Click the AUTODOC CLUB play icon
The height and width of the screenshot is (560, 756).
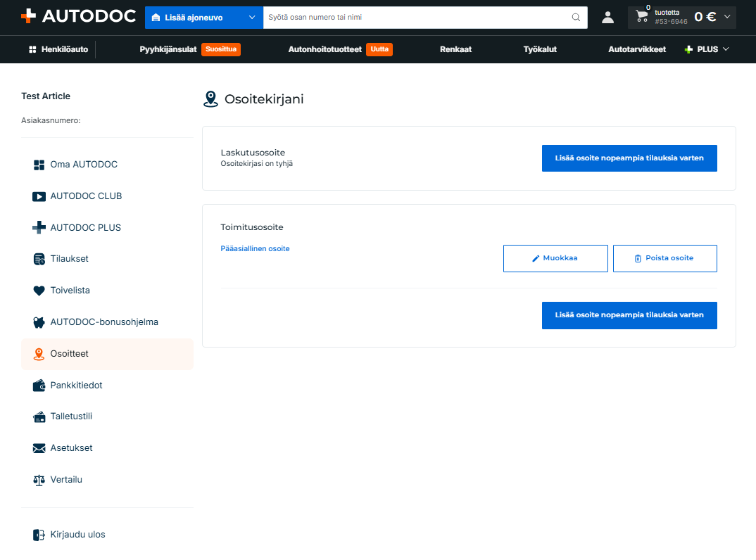click(39, 196)
